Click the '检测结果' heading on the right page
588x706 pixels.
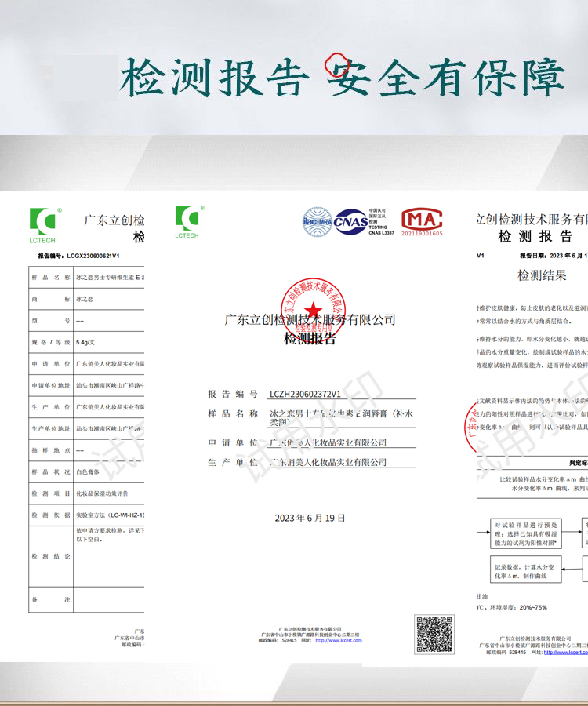point(542,275)
